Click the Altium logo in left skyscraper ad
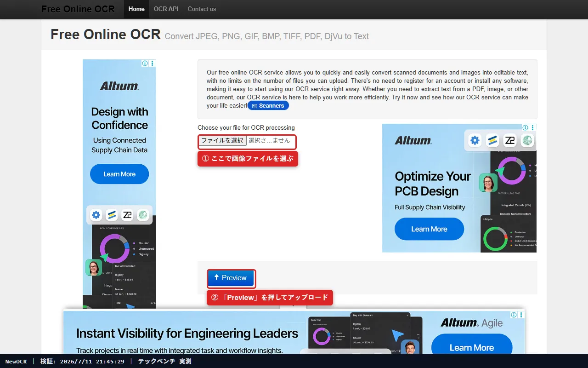The width and height of the screenshot is (588, 368). click(x=119, y=86)
